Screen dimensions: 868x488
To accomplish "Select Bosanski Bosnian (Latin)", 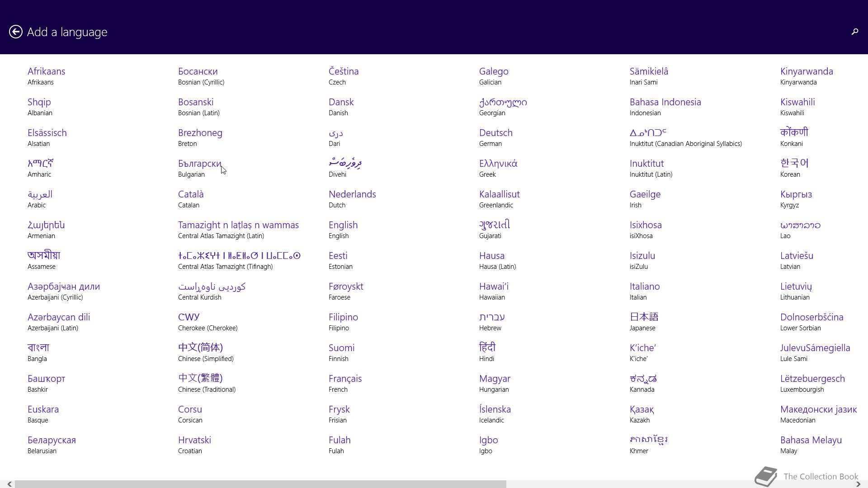I will [x=199, y=107].
